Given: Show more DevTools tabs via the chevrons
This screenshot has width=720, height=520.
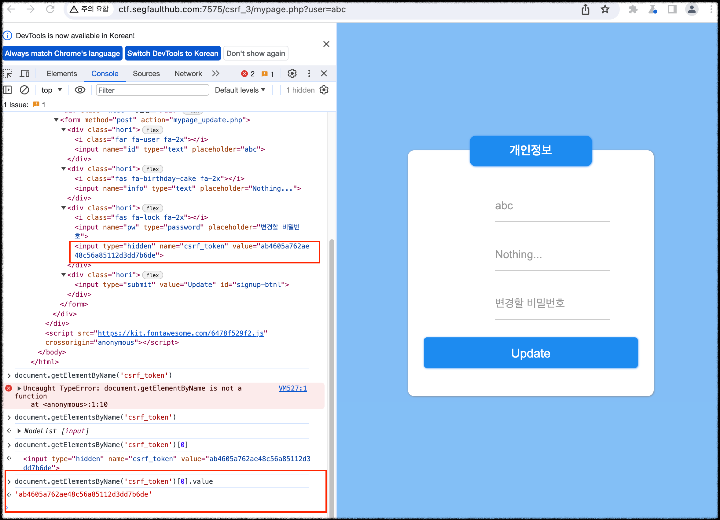Looking at the screenshot, I should point(215,73).
